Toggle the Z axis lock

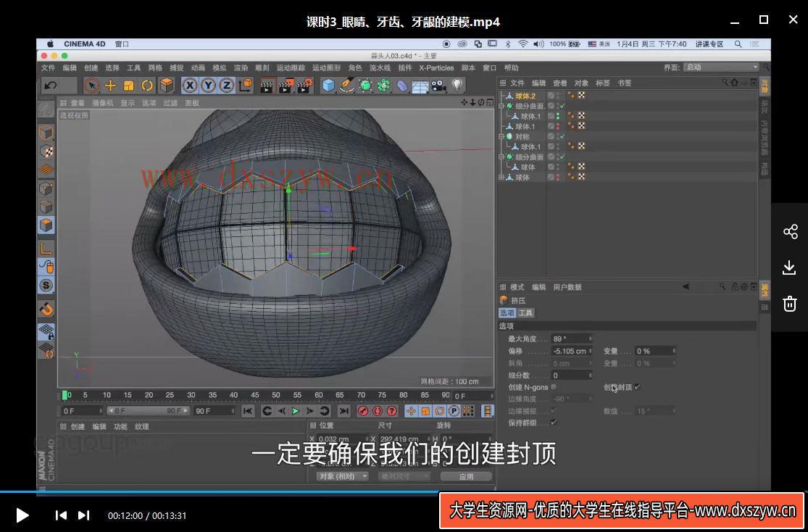227,86
